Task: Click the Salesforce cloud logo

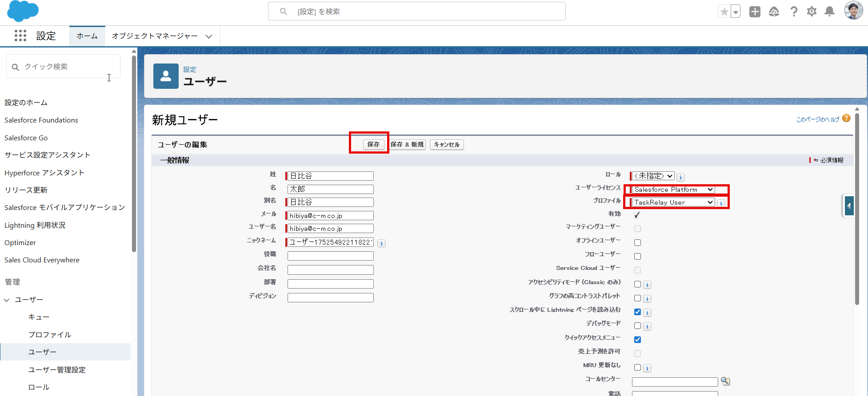Action: [23, 12]
